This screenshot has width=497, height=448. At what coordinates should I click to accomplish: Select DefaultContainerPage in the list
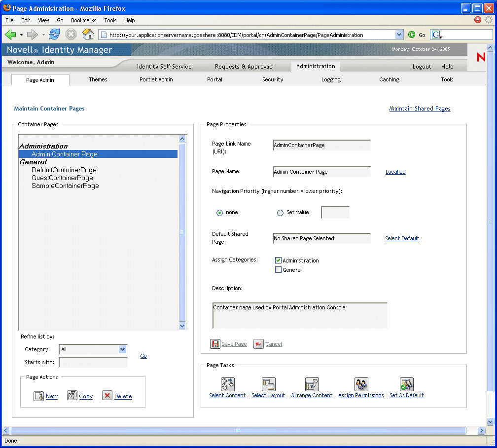coord(64,170)
